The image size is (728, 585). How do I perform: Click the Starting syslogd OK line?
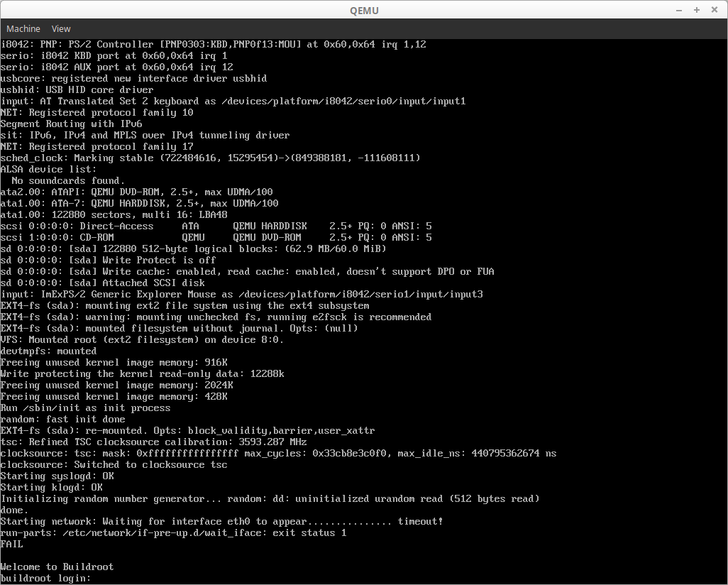pos(57,476)
